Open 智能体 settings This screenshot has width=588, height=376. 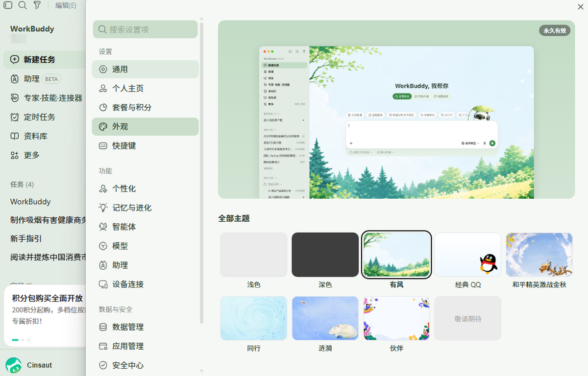point(146,227)
